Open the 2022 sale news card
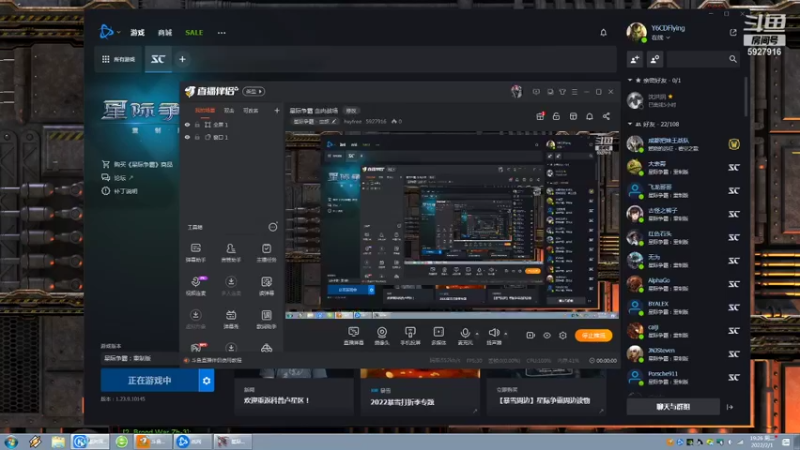This screenshot has height=450, width=800. [420, 393]
